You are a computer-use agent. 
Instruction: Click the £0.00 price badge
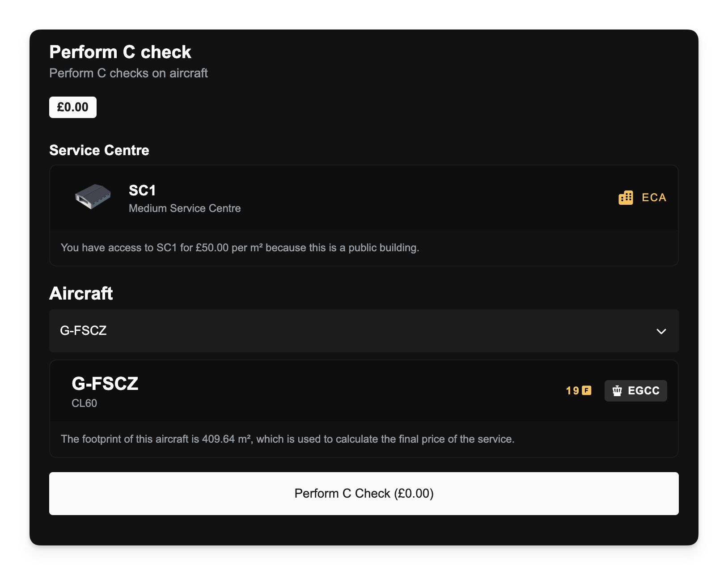click(73, 107)
